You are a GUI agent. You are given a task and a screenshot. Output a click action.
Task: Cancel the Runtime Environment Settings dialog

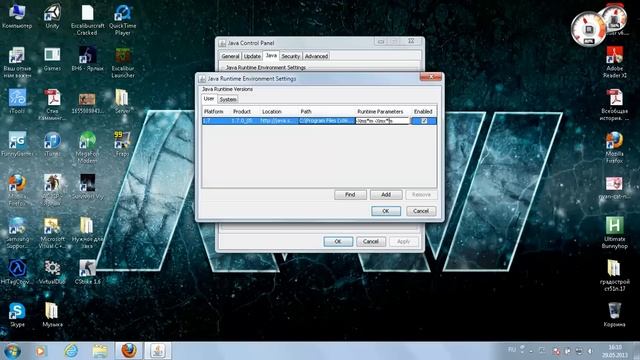(421, 211)
